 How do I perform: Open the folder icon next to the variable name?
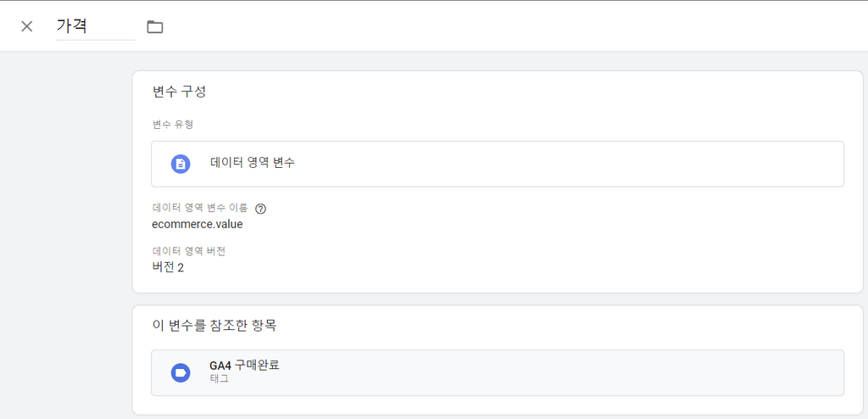(x=154, y=26)
